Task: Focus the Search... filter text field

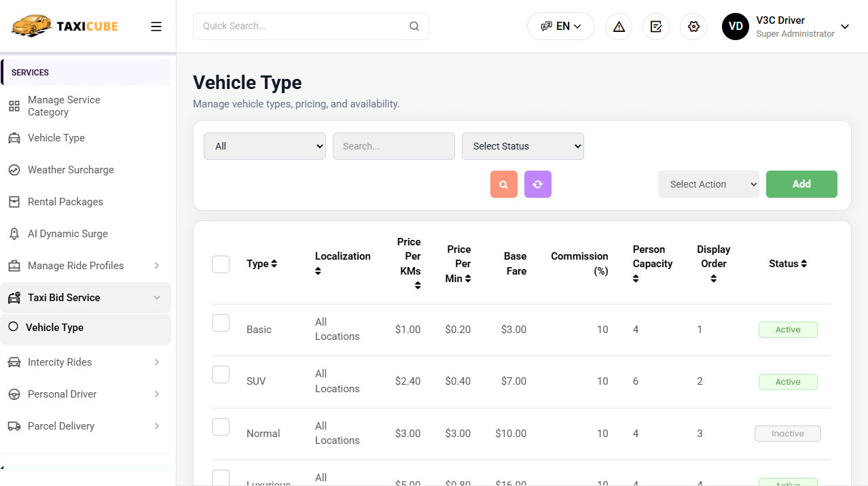Action: pyautogui.click(x=394, y=146)
